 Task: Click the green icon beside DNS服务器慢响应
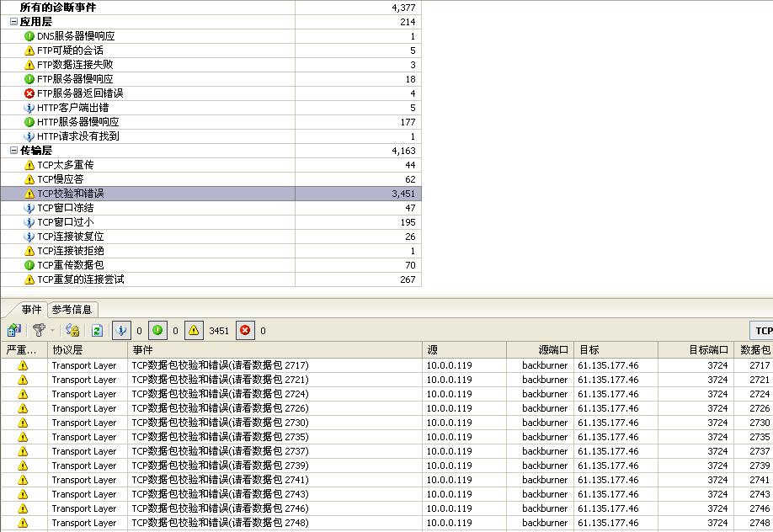[29, 36]
